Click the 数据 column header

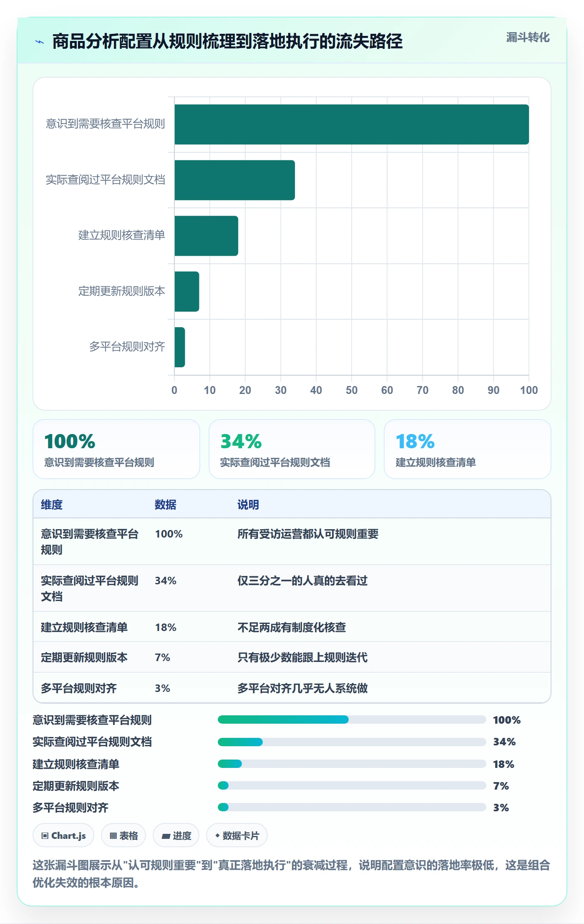pyautogui.click(x=166, y=505)
